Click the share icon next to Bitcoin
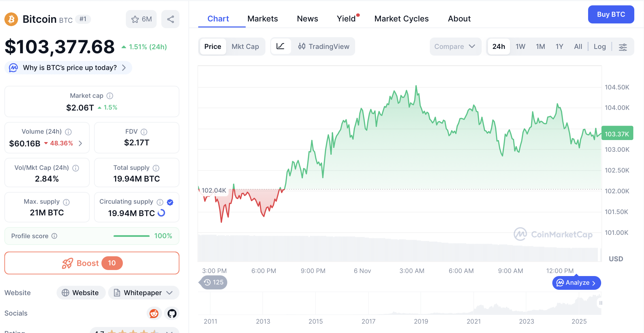Viewport: 644px width, 333px height. [170, 19]
